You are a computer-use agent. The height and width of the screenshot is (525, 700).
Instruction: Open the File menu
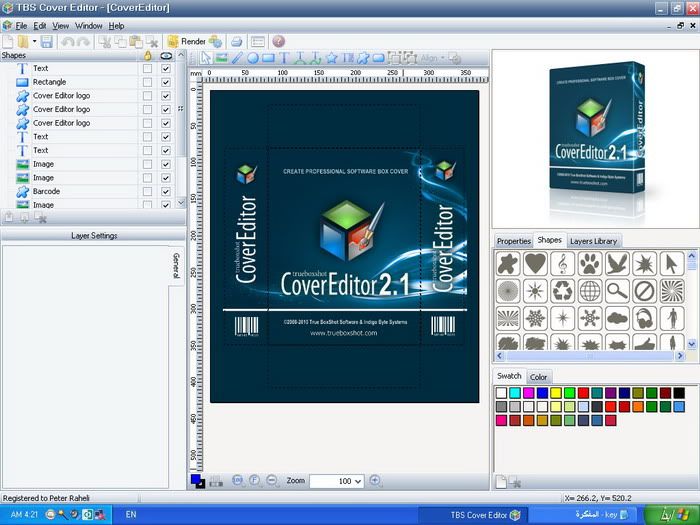coord(21,26)
